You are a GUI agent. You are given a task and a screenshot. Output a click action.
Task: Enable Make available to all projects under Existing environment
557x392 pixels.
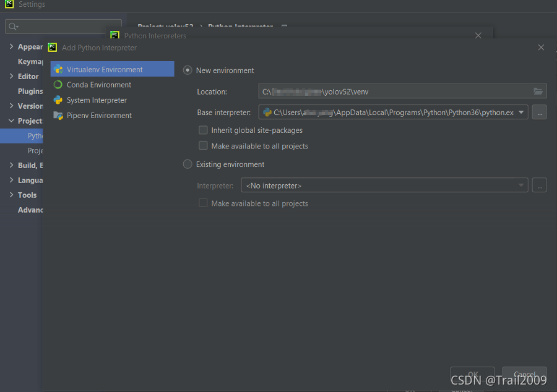point(203,203)
